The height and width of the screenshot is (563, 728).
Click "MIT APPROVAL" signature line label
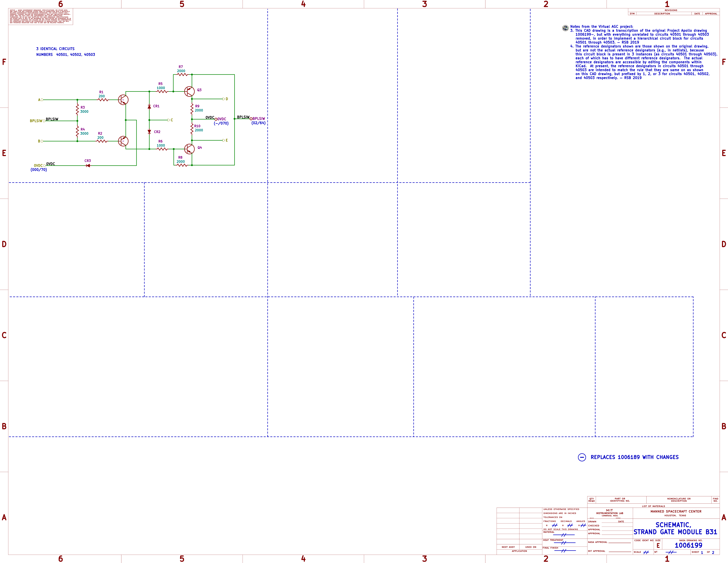[x=597, y=551]
